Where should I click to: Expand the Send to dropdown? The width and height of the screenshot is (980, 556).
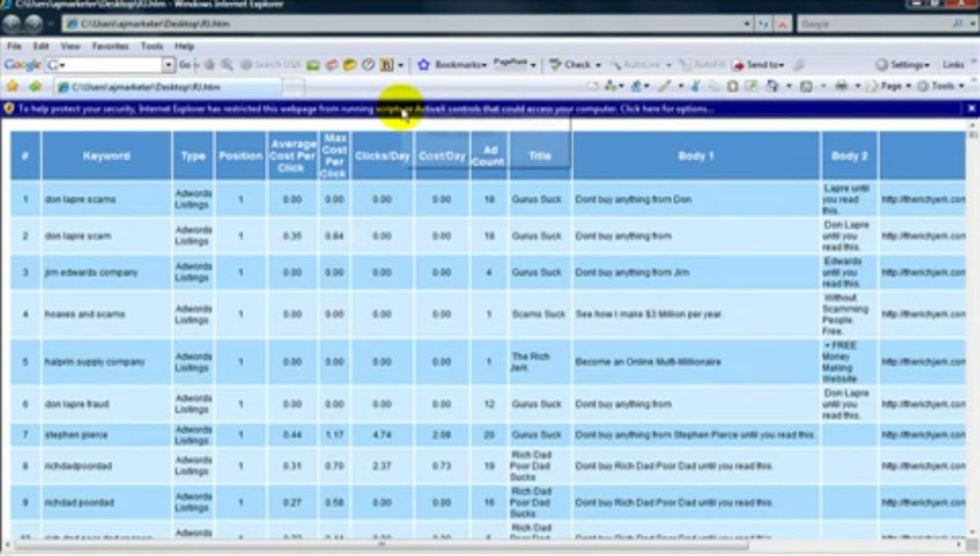[x=759, y=65]
